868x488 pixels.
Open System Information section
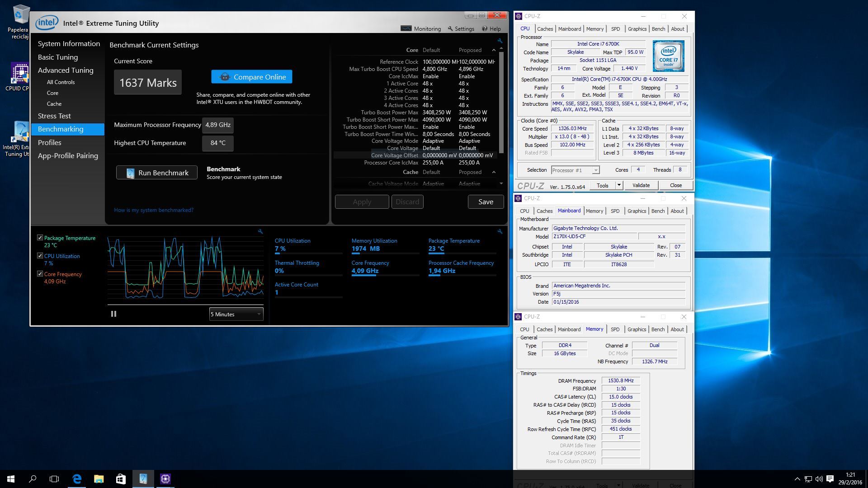(69, 43)
